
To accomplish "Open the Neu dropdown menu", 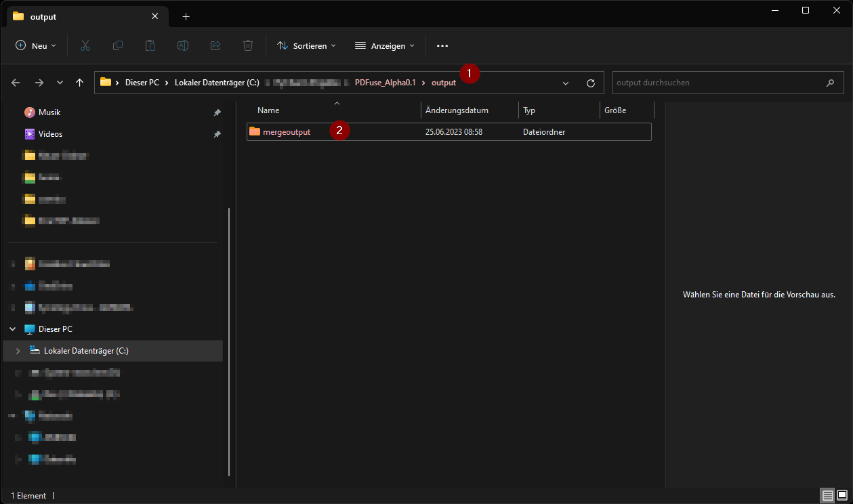I will click(36, 45).
